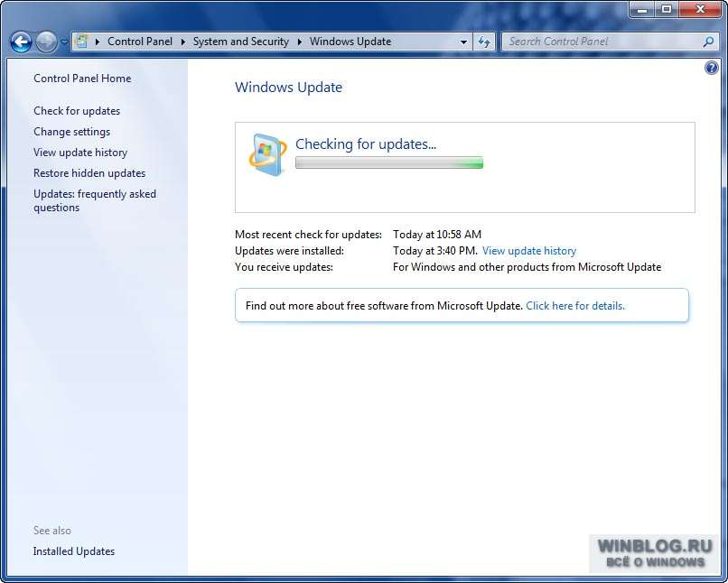The height and width of the screenshot is (583, 728).
Task: Click the Forward navigation arrow button
Action: tap(46, 42)
